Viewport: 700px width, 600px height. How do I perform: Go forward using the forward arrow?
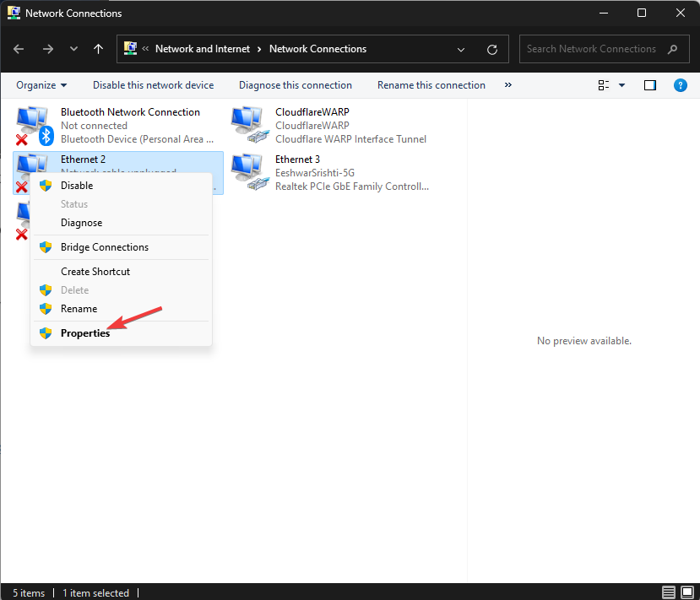point(48,49)
